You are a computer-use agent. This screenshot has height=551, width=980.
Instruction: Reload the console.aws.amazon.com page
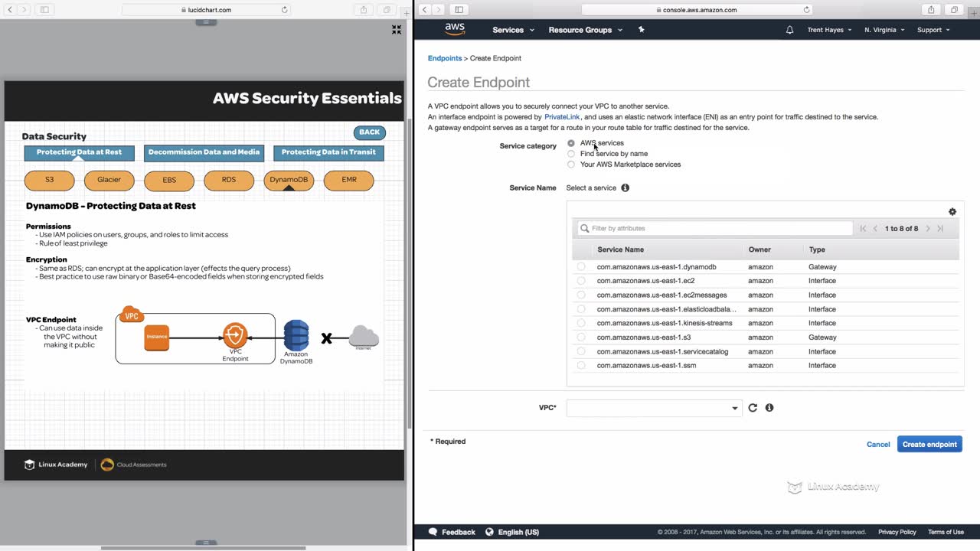pyautogui.click(x=807, y=10)
